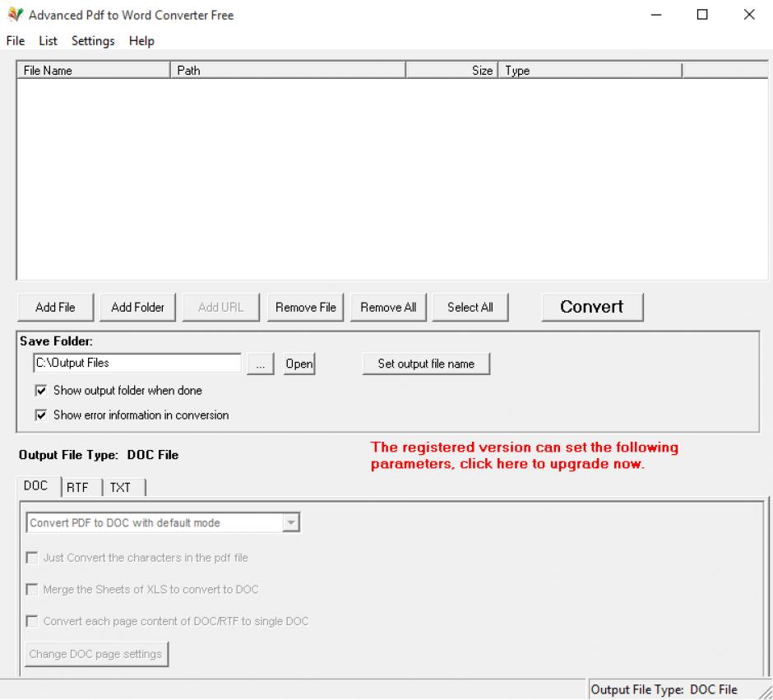773x700 pixels.
Task: Click the status bar Output File Type text
Action: pos(664,689)
